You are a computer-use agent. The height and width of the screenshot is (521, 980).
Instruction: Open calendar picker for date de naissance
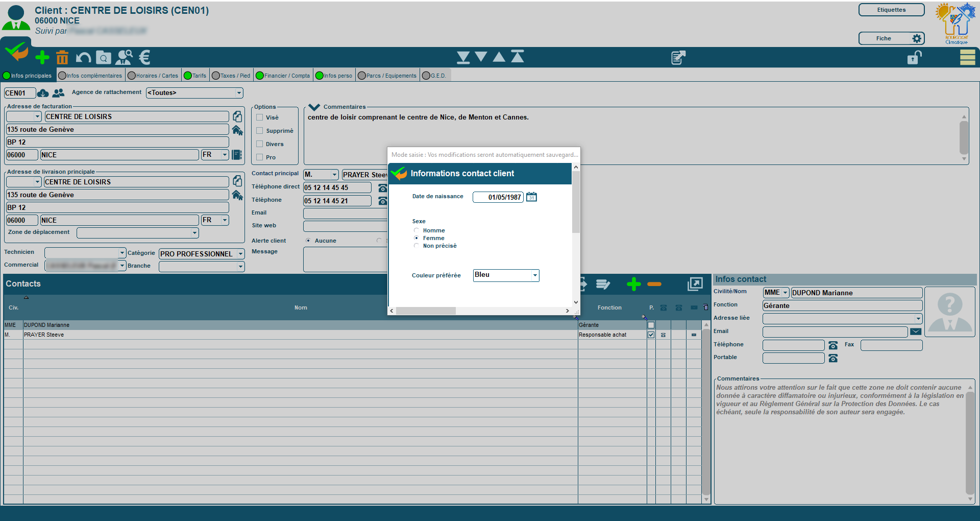pos(531,197)
